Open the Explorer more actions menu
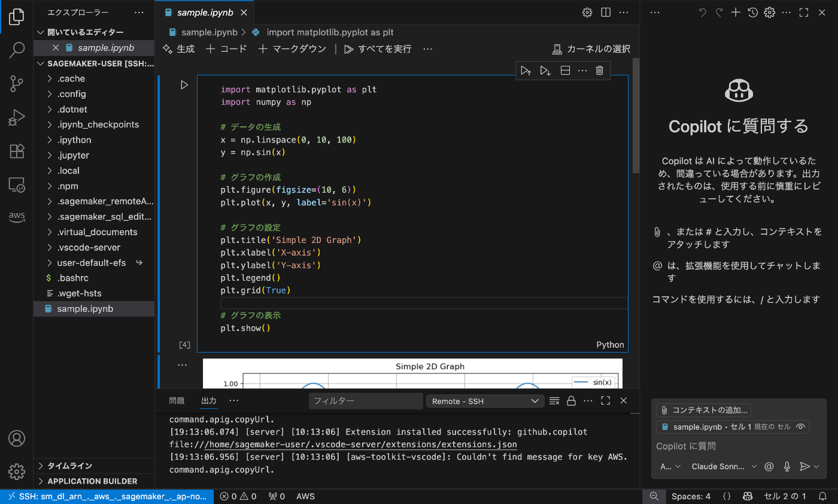This screenshot has height=504, width=838. (139, 12)
